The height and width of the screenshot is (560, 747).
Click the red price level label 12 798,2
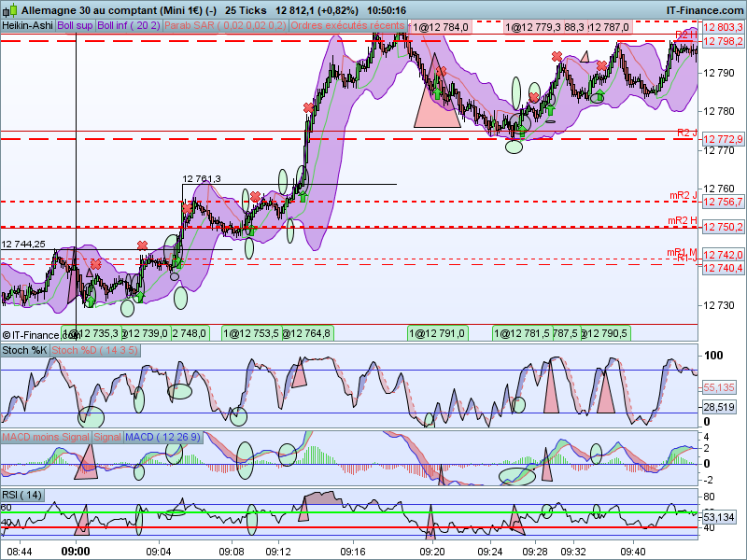coord(723,41)
